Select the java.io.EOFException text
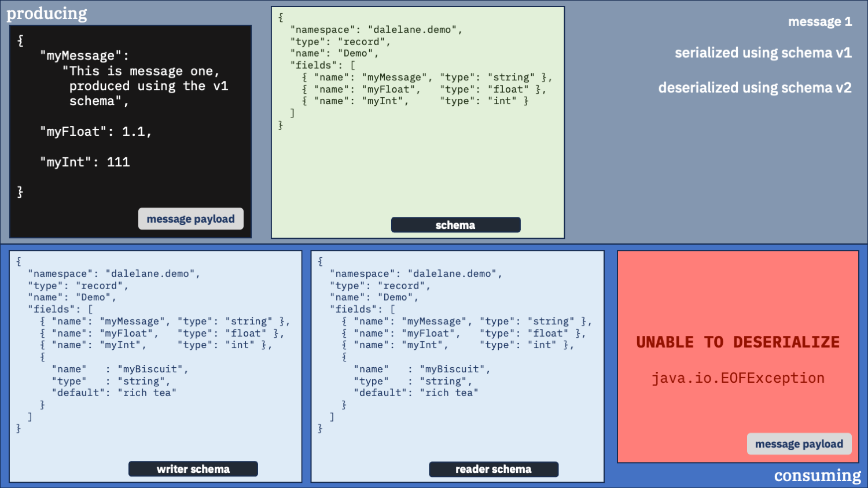 pos(738,378)
